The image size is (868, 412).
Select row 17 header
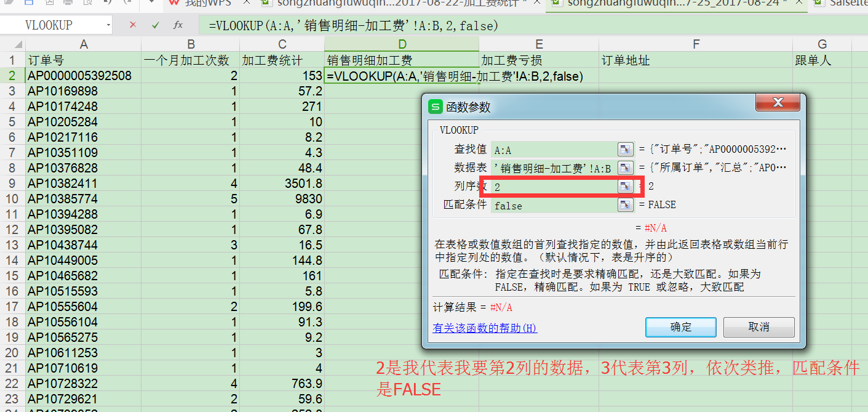12,307
